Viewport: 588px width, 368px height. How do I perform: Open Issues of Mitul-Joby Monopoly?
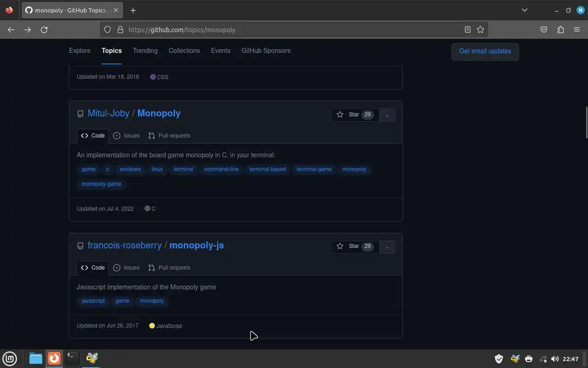point(126,136)
